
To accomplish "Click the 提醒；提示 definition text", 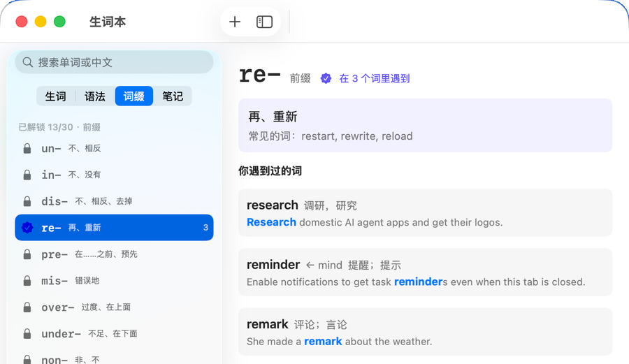I will click(x=375, y=265).
